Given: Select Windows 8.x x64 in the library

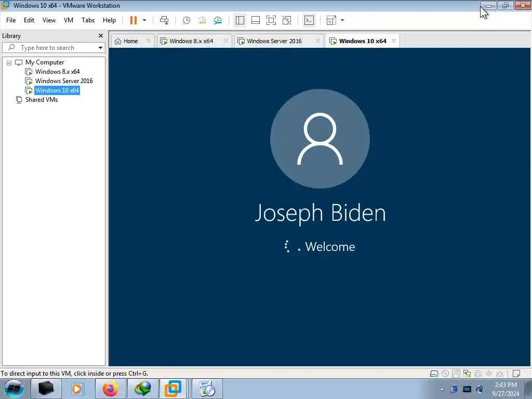Looking at the screenshot, I should pos(57,72).
